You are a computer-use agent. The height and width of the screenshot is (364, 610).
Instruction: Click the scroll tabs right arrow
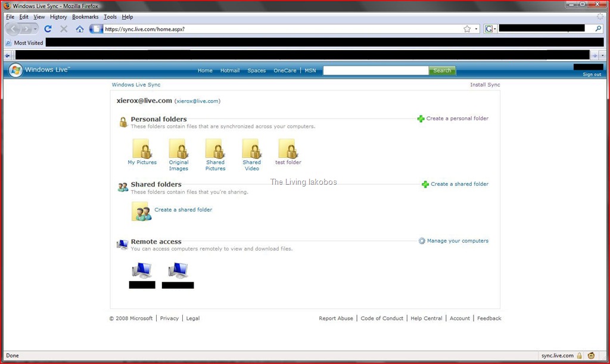[595, 55]
